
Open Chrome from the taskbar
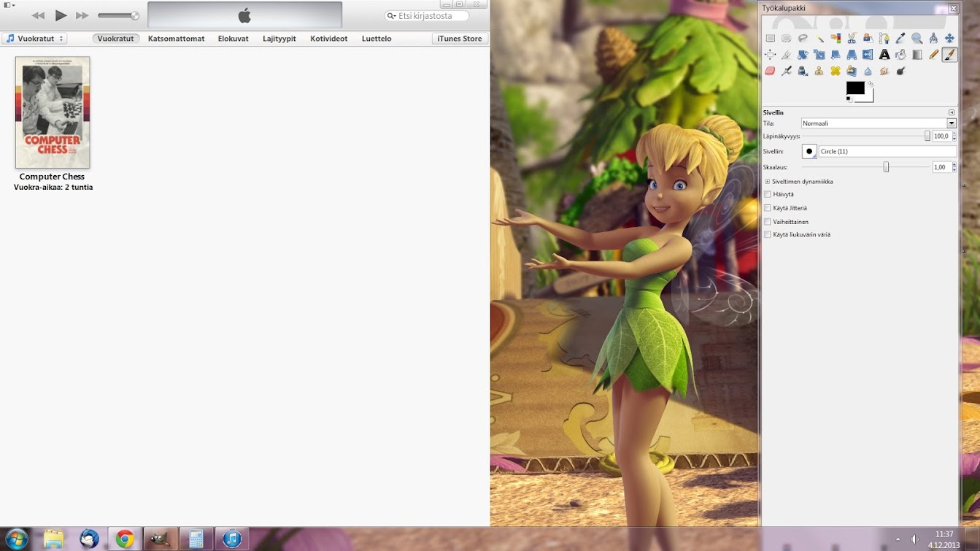coord(125,539)
